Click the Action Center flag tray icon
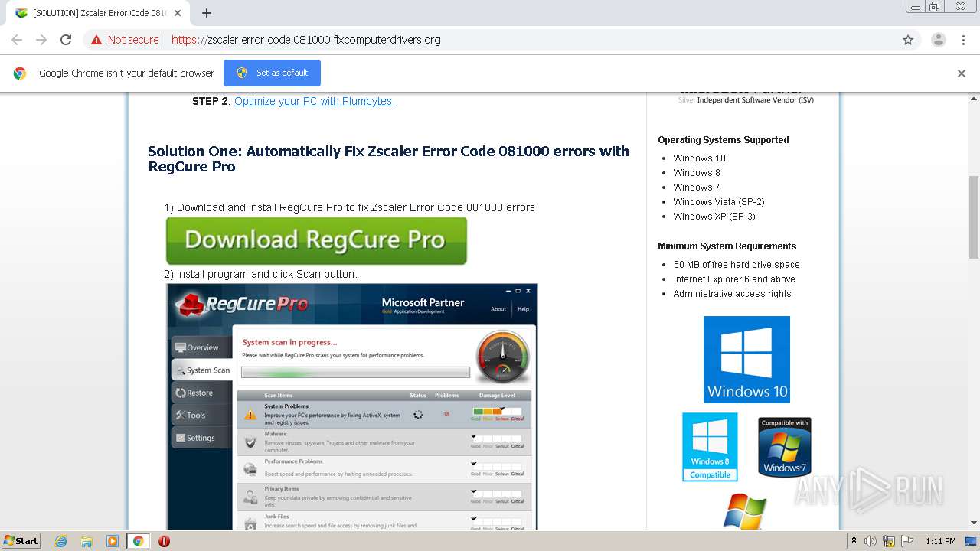980x551 pixels. (x=906, y=541)
